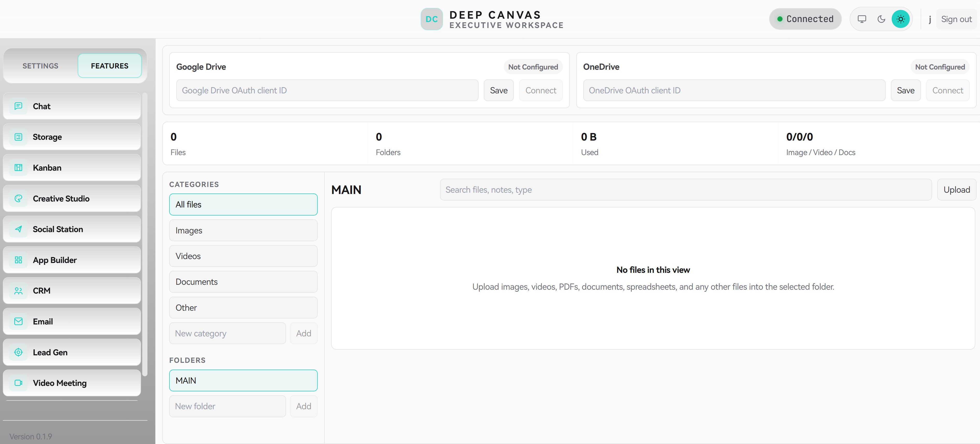Screen dimensions: 980x444
Task: Save the OneDrive client ID
Action: click(905, 90)
